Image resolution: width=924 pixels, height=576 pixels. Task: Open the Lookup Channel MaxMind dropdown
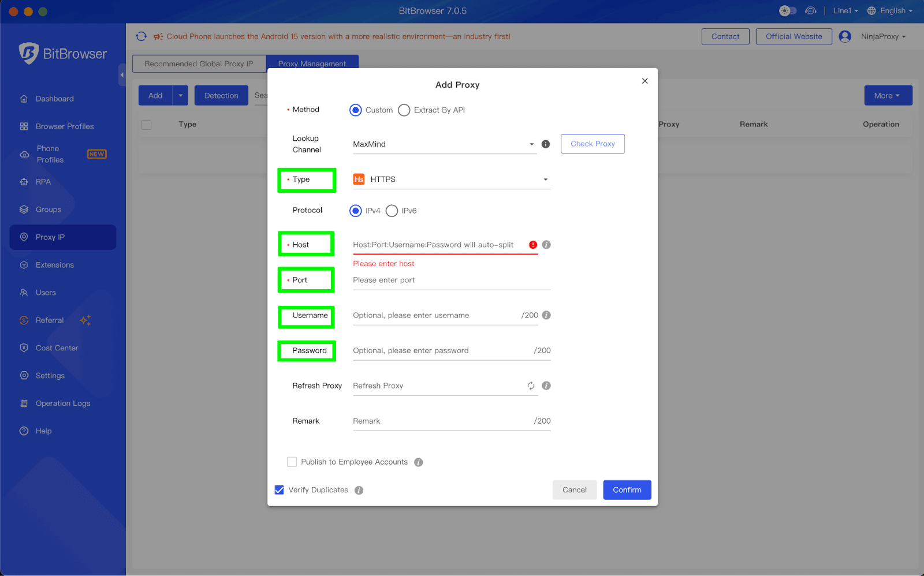[444, 144]
